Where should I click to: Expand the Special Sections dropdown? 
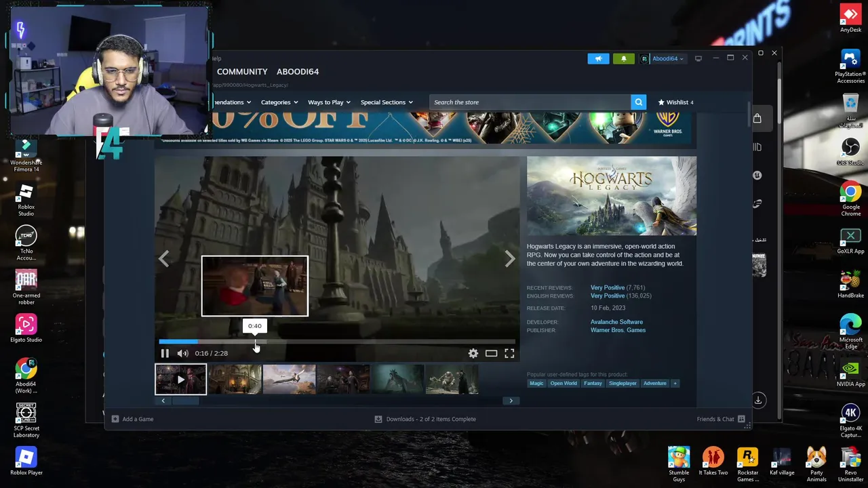coord(387,102)
